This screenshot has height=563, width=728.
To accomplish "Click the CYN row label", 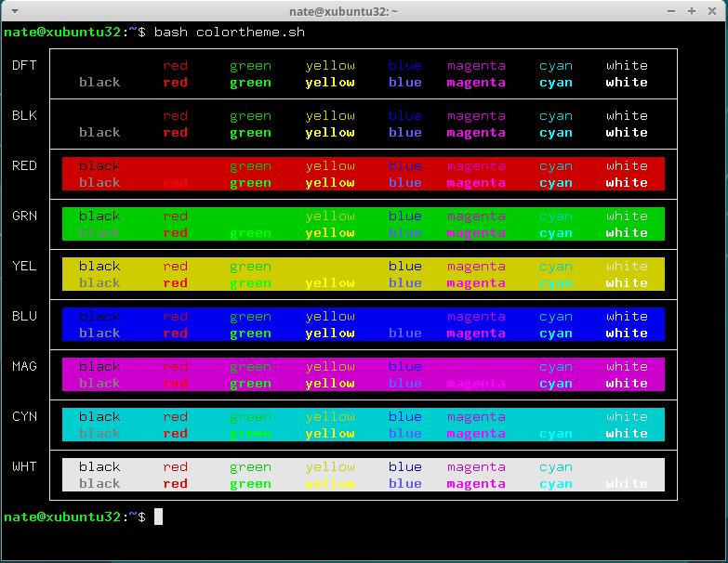I will pyautogui.click(x=24, y=416).
